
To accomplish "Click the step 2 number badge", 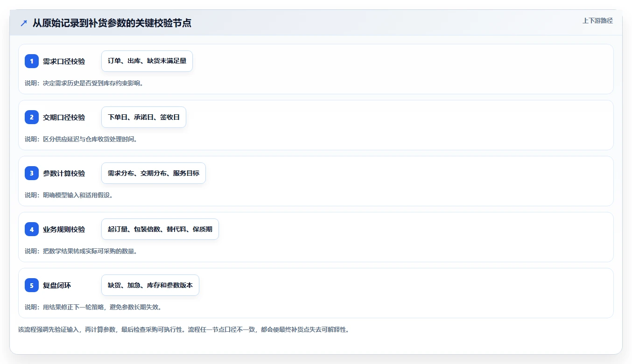I will click(x=32, y=117).
